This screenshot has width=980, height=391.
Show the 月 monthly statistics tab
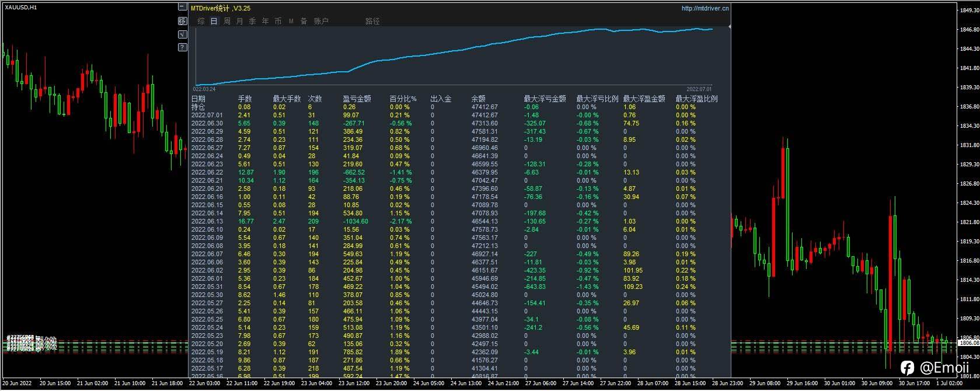[x=240, y=21]
